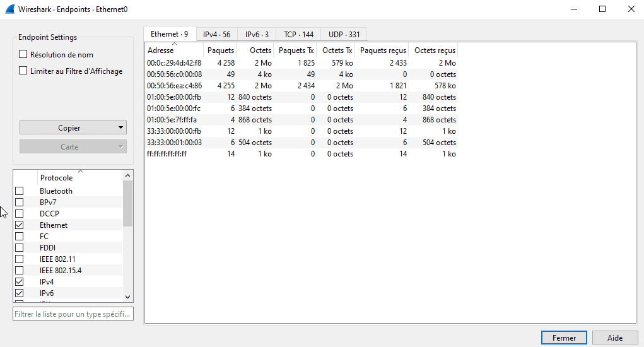Sort by the Paquets Tx column header

(x=295, y=50)
